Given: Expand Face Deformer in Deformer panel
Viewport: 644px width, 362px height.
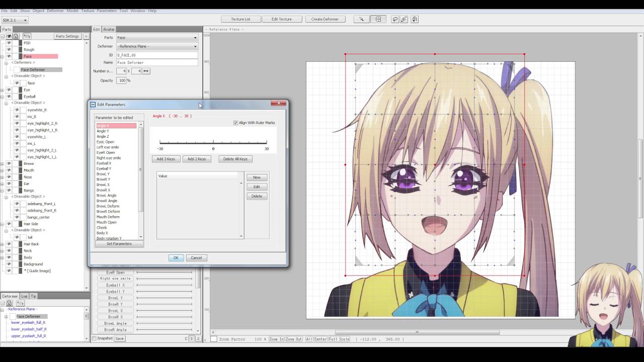Looking at the screenshot, I should coord(6,316).
